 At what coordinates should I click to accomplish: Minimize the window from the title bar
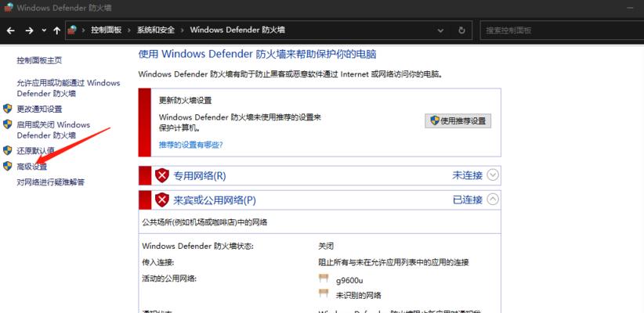631,7
